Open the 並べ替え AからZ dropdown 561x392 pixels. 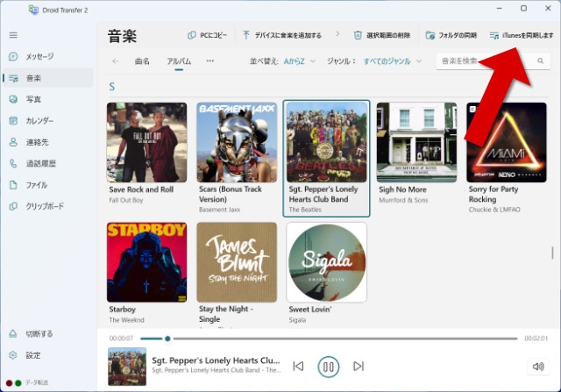299,61
